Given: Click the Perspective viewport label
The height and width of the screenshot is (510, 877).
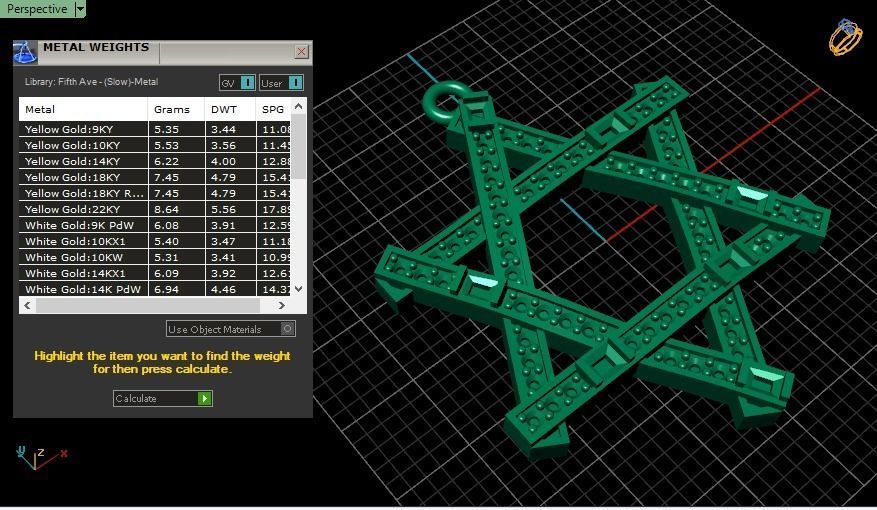Looking at the screenshot, I should click(37, 9).
